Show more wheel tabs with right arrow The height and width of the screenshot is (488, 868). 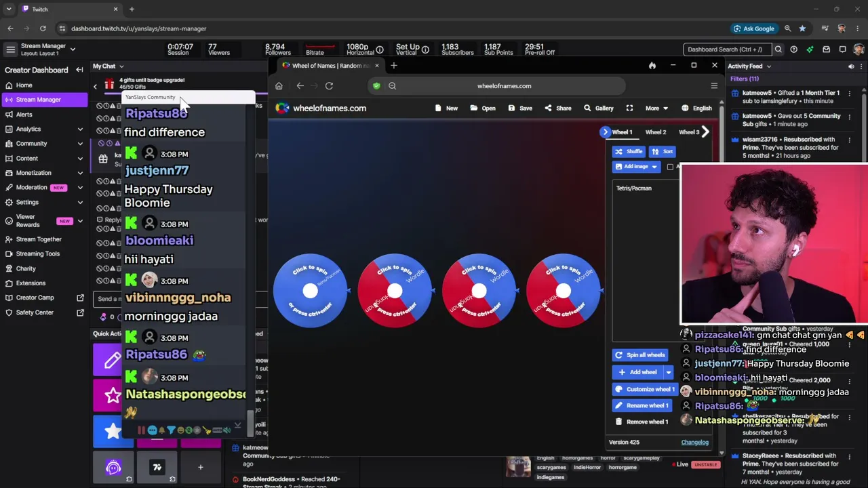point(705,132)
